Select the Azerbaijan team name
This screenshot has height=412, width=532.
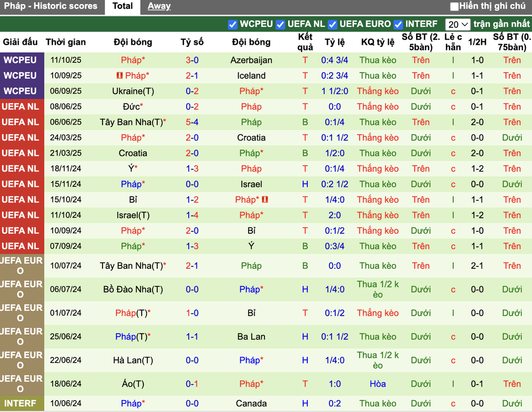tap(251, 60)
